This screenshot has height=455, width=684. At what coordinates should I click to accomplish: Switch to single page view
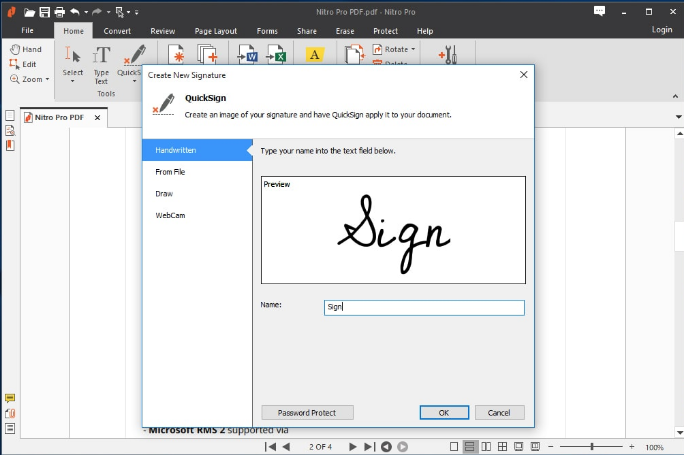click(x=454, y=447)
